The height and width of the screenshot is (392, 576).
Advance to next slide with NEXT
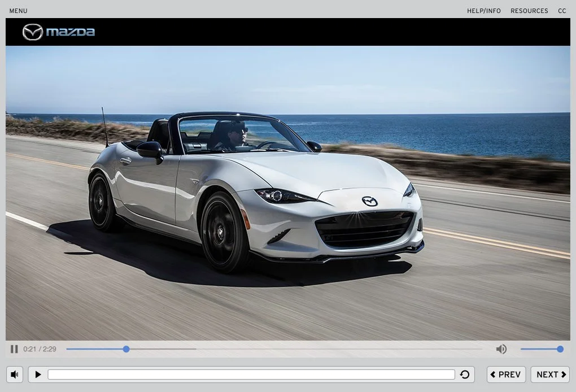pos(550,374)
